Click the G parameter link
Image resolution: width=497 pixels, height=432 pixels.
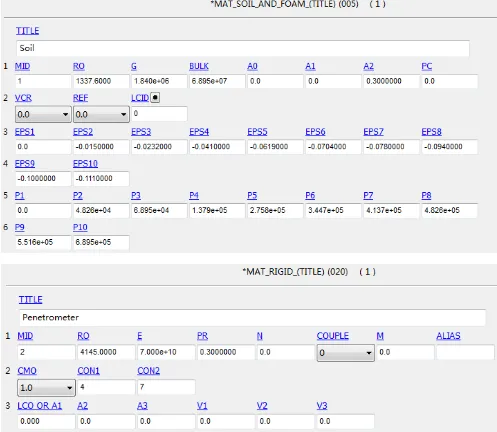pos(134,66)
